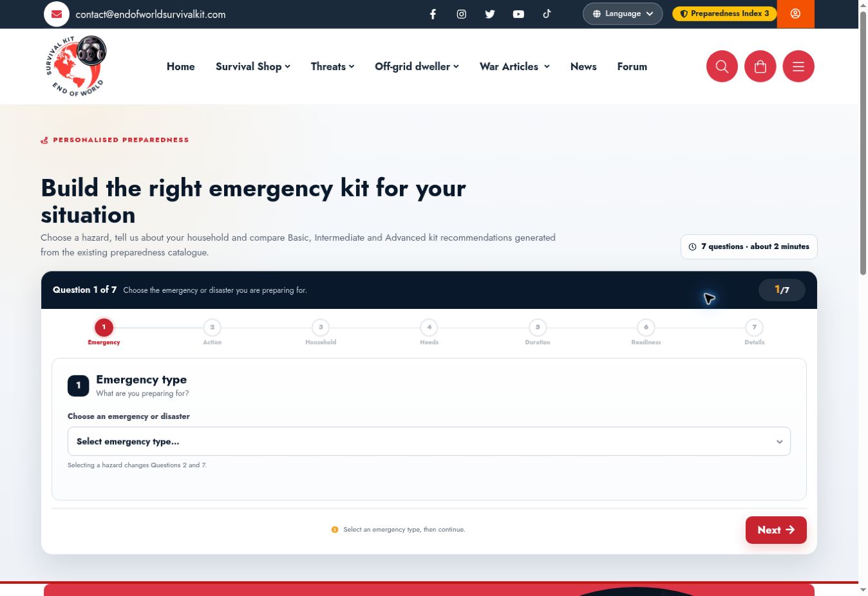Select step 3 Household in progress bar
This screenshot has height=596, width=868.
pyautogui.click(x=321, y=331)
